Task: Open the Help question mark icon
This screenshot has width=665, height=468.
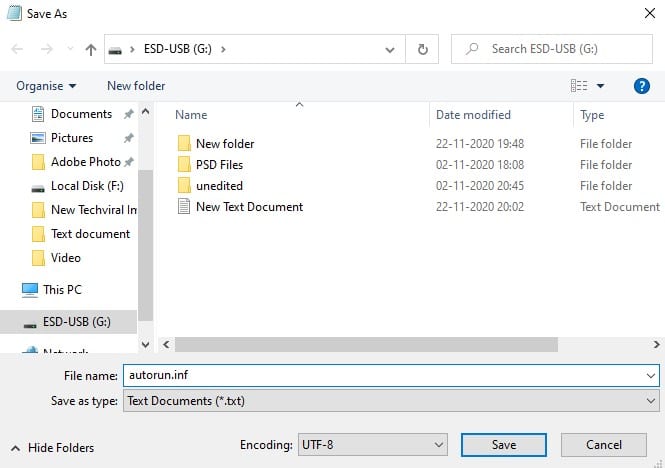Action: pyautogui.click(x=642, y=86)
